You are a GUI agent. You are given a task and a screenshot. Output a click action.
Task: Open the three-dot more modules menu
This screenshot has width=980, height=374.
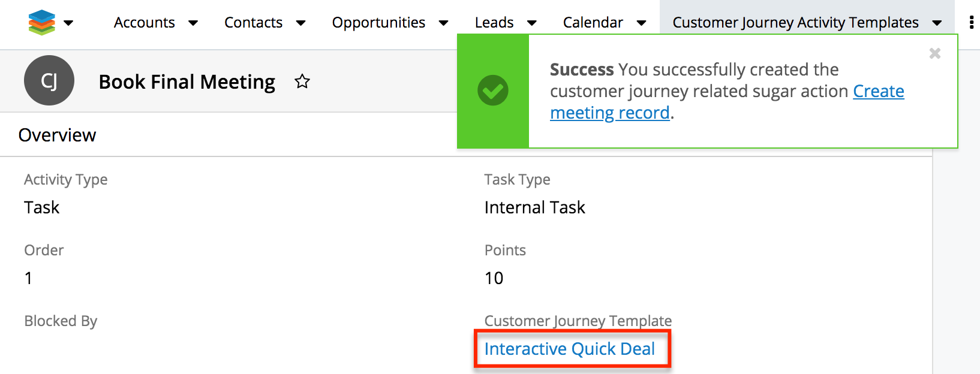pyautogui.click(x=972, y=23)
